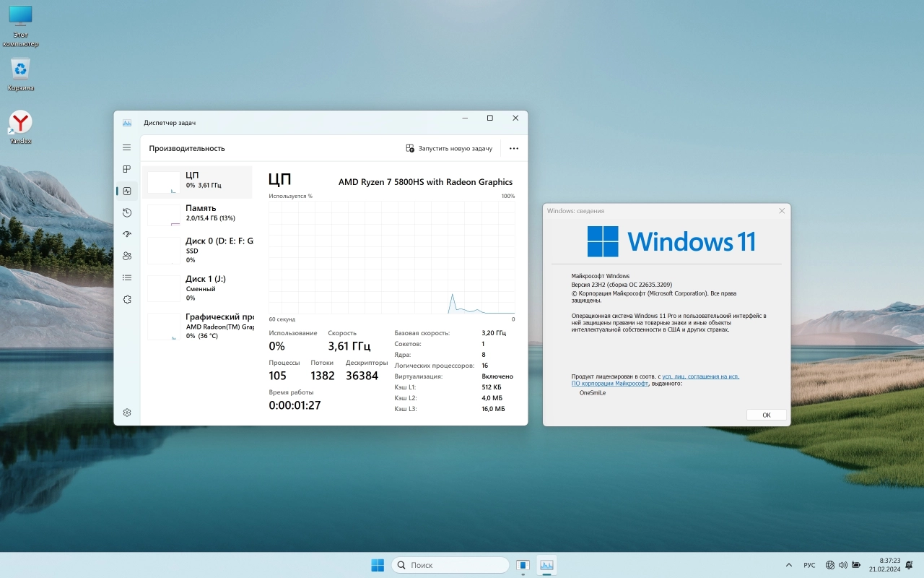Click the taskbar search box 'Поиск'
924x578 pixels.
tap(450, 565)
